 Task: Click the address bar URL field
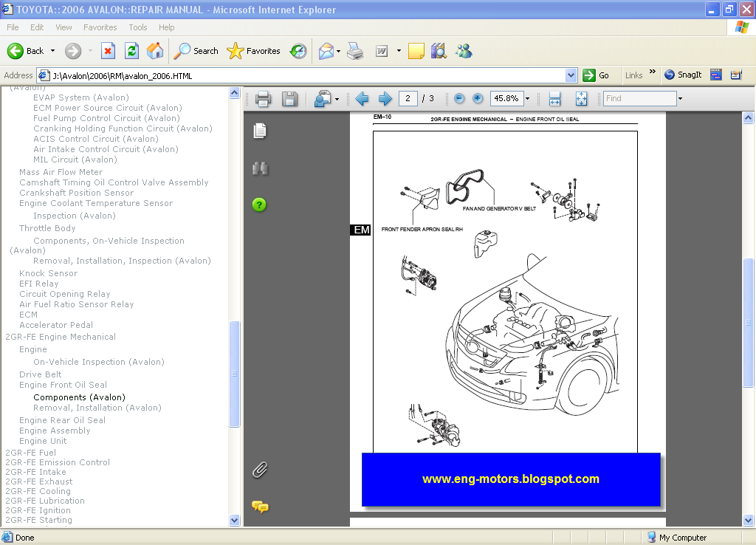coord(309,76)
